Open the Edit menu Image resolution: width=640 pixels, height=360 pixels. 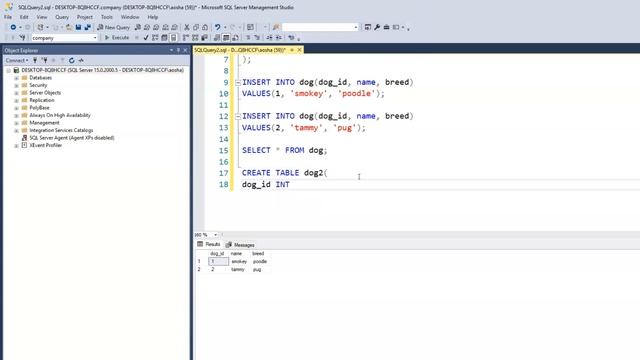coord(24,17)
